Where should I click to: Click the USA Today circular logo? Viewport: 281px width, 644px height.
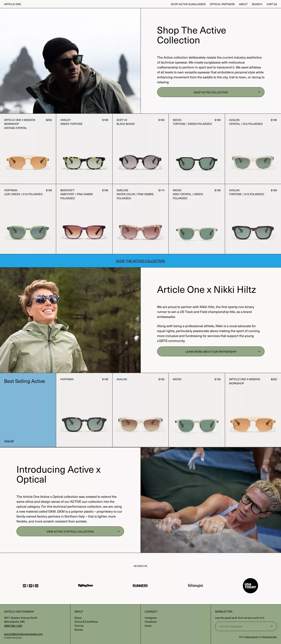pyautogui.click(x=250, y=585)
